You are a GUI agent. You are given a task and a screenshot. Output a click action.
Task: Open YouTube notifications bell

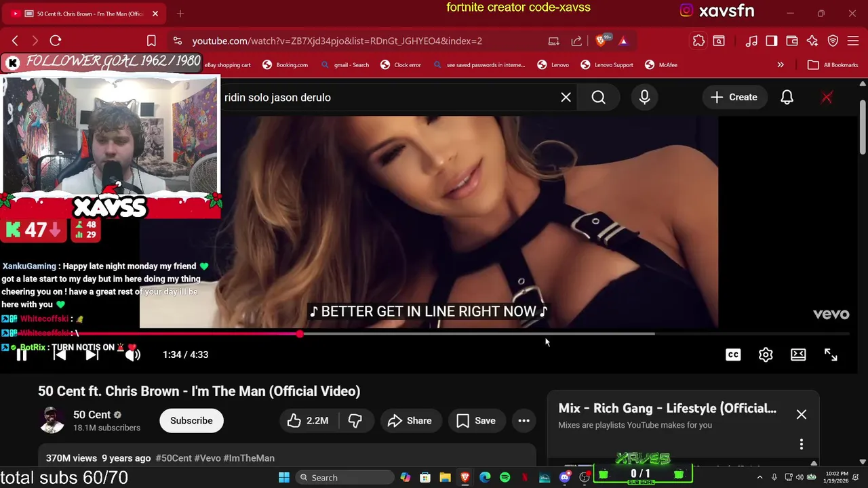pos(787,98)
